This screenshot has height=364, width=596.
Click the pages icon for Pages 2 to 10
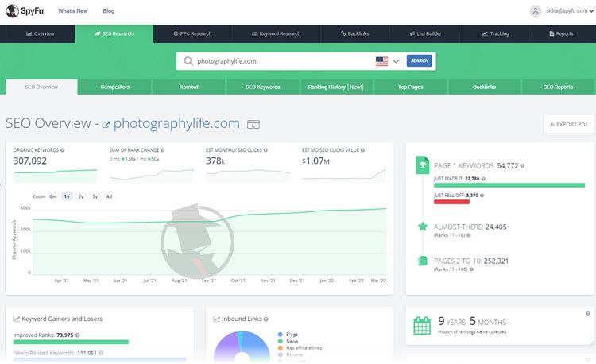423,261
